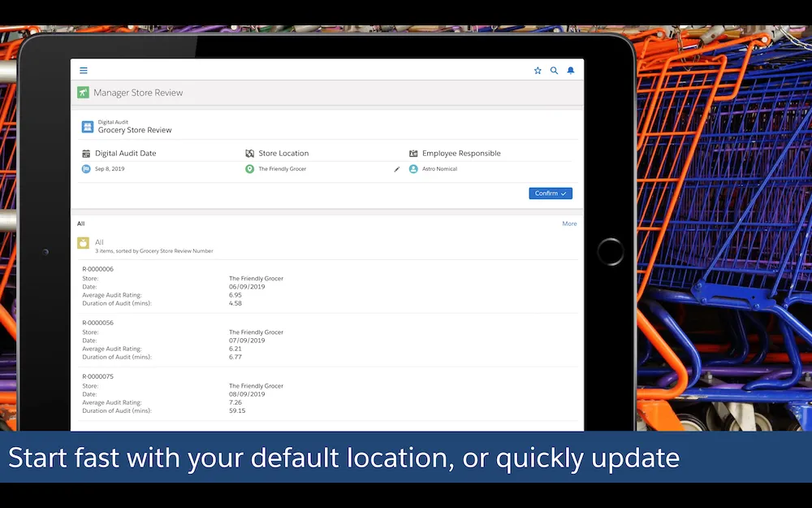Image resolution: width=812 pixels, height=508 pixels.
Task: Open search with the magnifier icon
Action: coord(554,71)
